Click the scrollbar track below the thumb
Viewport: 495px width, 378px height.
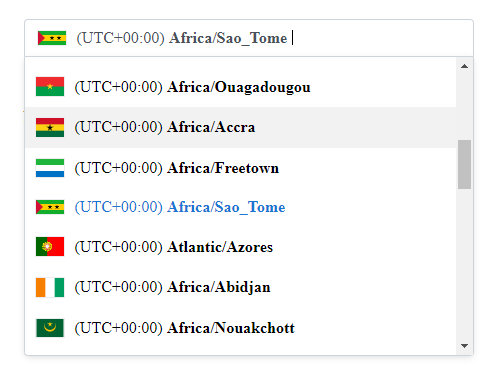(x=464, y=265)
